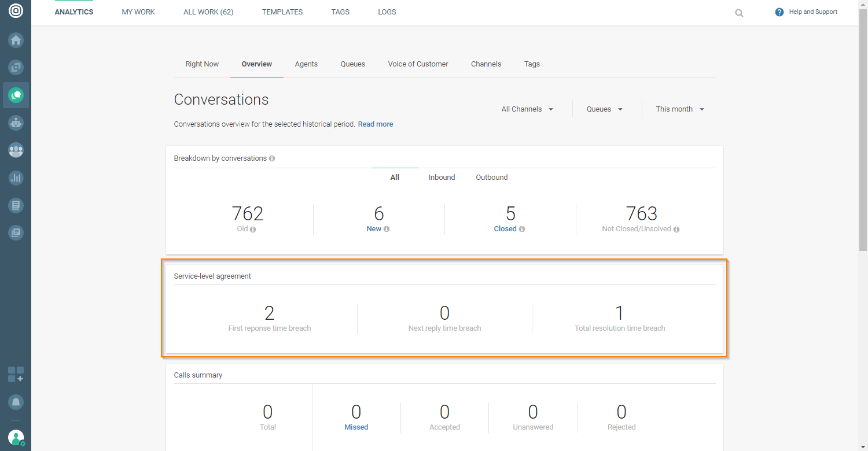
Task: Expand the Queues filter dropdown
Action: click(605, 109)
